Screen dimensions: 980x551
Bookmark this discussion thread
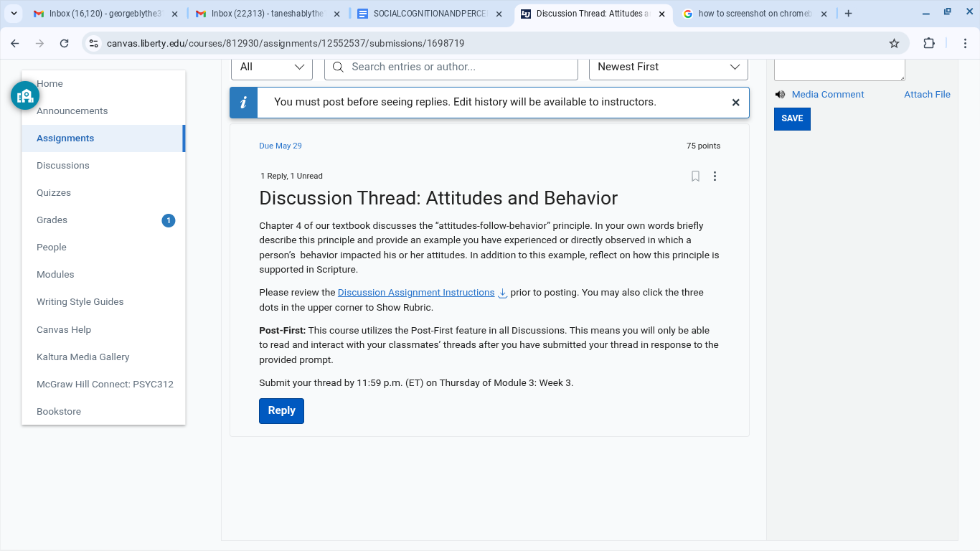pyautogui.click(x=695, y=176)
